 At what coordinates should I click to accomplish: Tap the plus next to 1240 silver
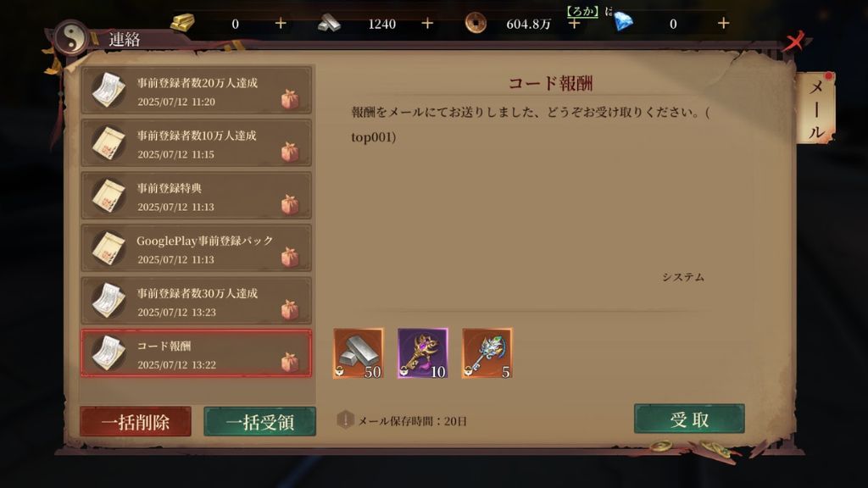[427, 23]
